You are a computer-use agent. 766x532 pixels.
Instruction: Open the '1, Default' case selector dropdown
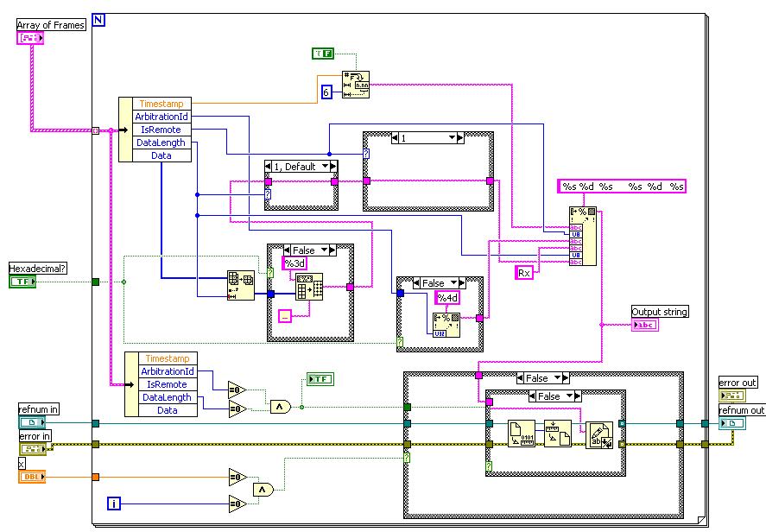click(326, 167)
